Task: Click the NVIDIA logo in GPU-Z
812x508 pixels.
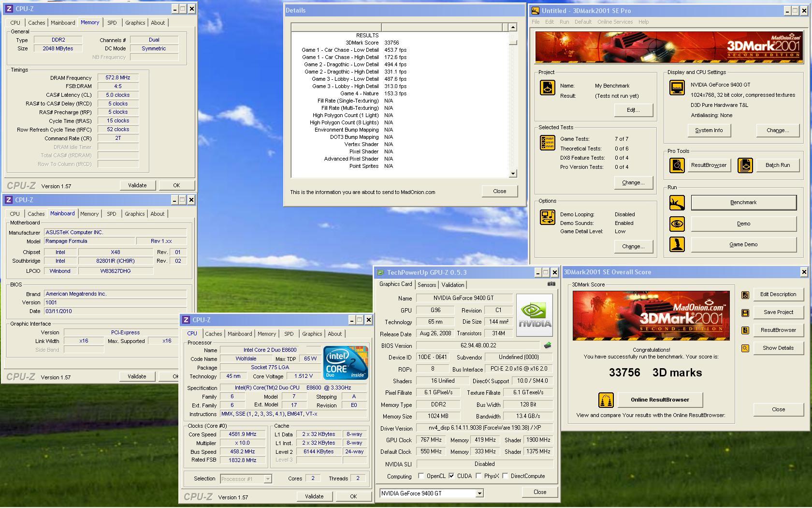Action: [x=535, y=315]
